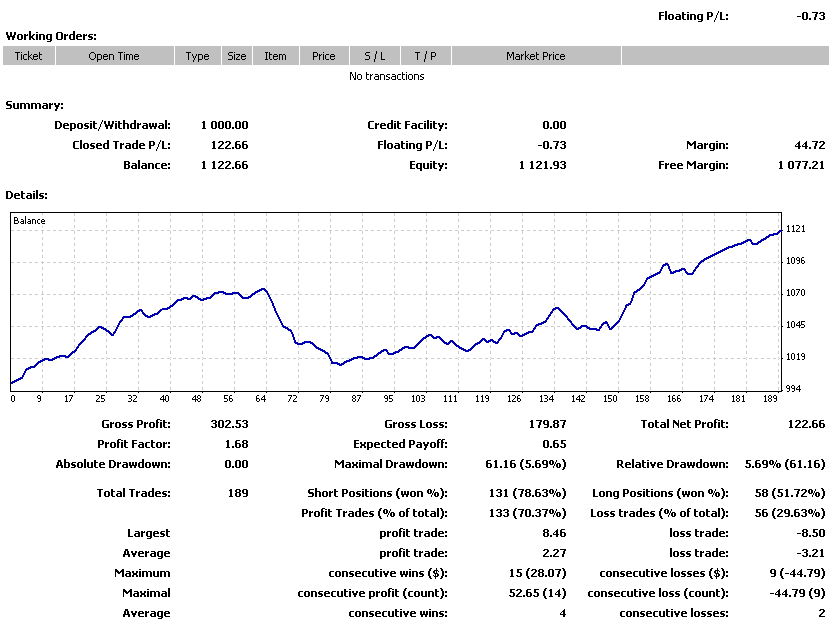833x624 pixels.
Task: Click the Open Time column header
Action: 115,56
